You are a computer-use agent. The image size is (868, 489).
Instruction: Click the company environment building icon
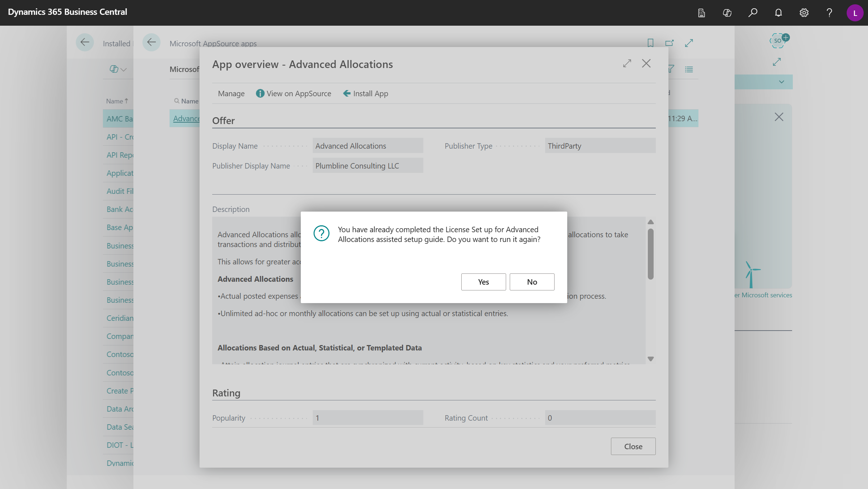point(701,12)
